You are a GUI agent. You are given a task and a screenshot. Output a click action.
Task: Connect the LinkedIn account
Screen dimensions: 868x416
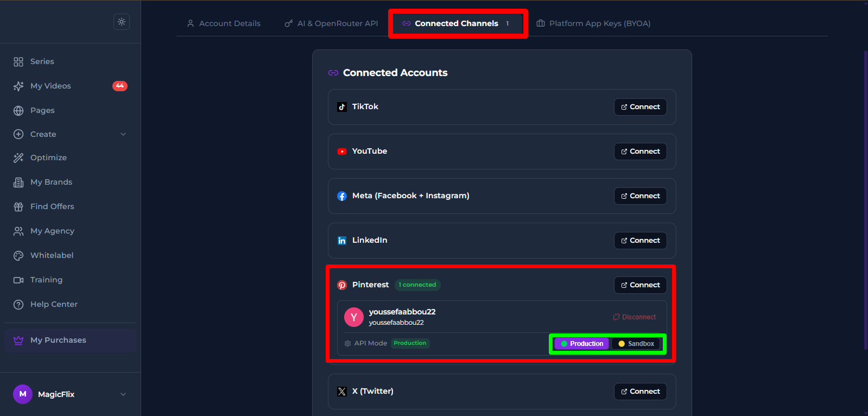641,241
